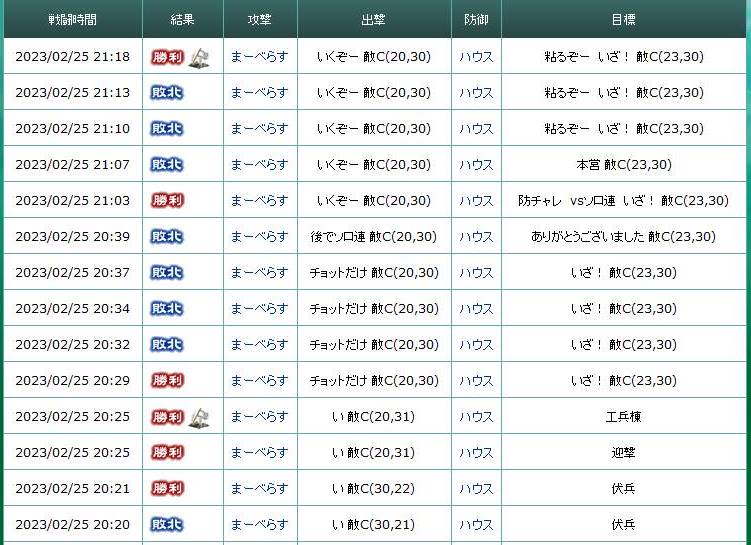Select the timestamp 2023/02/25 21:10

click(73, 129)
